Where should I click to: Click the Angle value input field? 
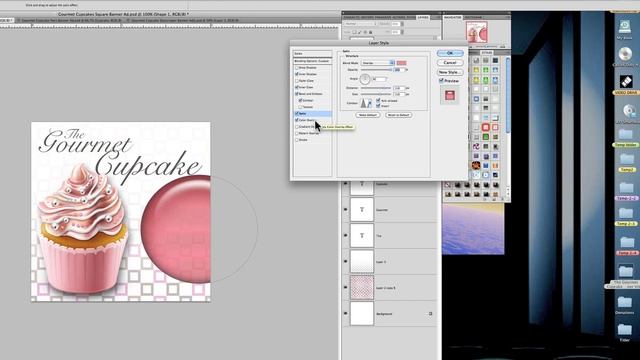380,79
